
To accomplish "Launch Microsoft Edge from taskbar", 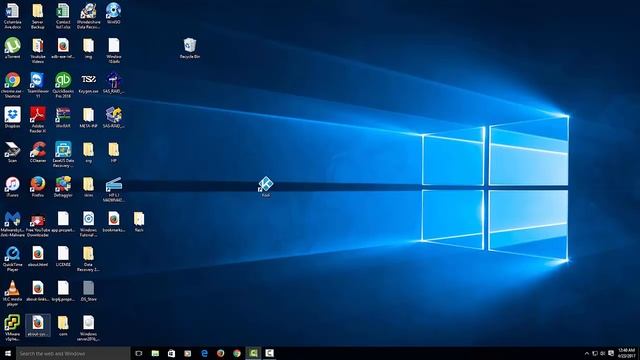I will tap(204, 353).
